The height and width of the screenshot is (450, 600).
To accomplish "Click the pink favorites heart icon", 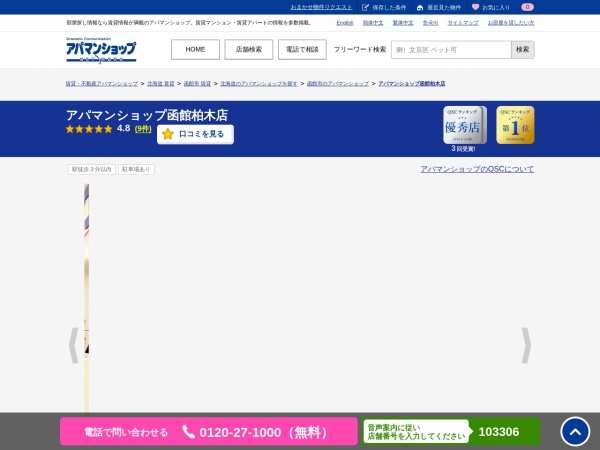I will pos(475,7).
